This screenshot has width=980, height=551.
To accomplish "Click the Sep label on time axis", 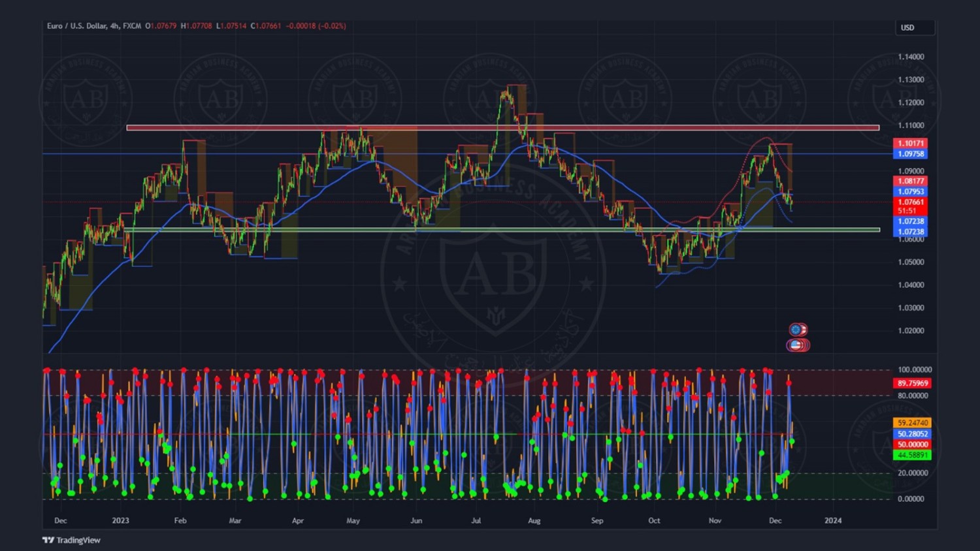I will 597,521.
